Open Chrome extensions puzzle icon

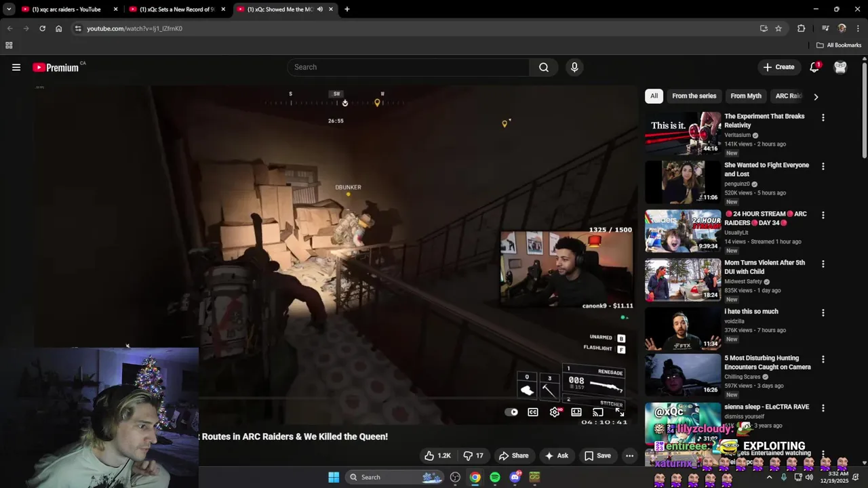click(802, 28)
